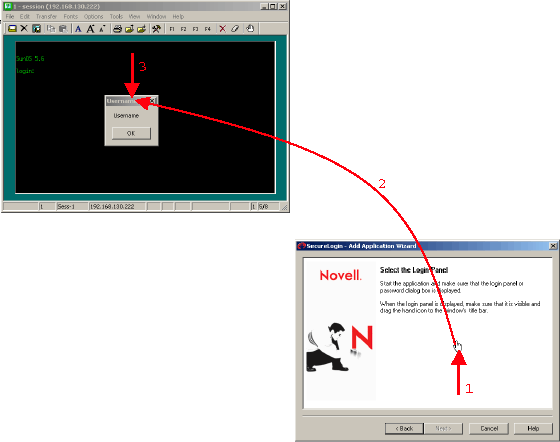Click the hand icon in terminal toolbar
560x442 pixels.
coord(250,29)
